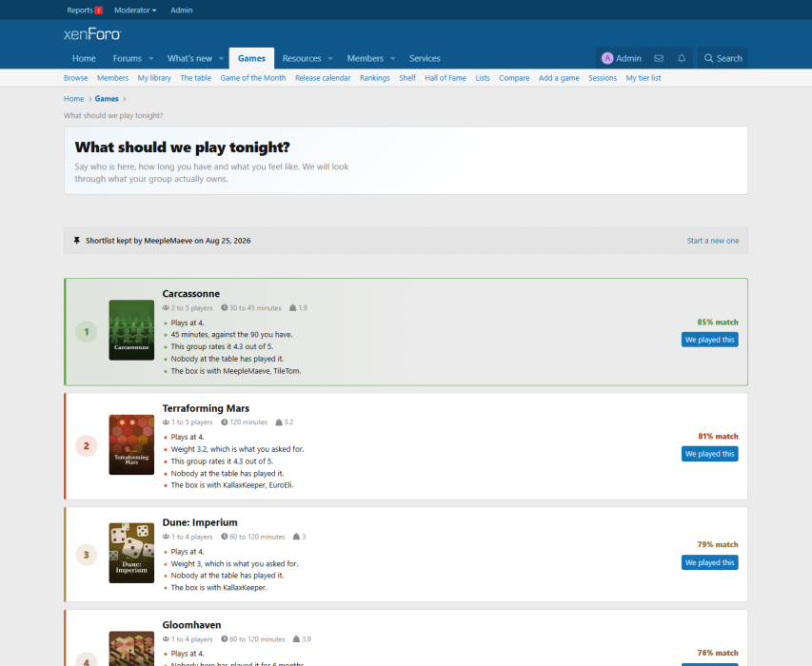Click the Home breadcrumb
Viewport: 812px width, 666px height.
tap(73, 99)
